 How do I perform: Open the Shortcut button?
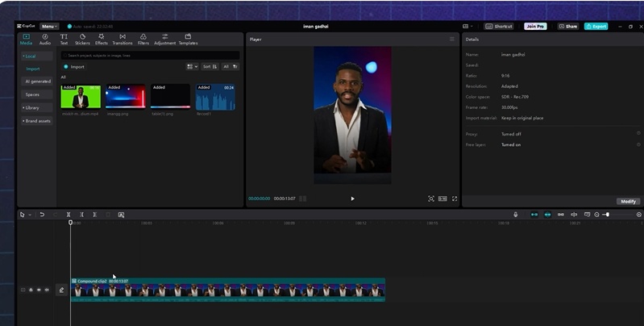(499, 27)
